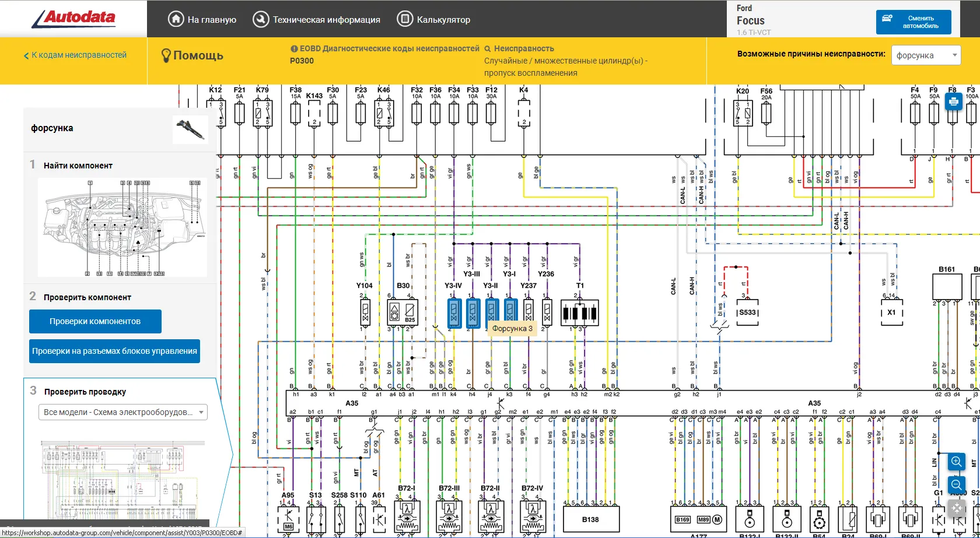Click the injector thumbnail image next to форсунка
The height and width of the screenshot is (538, 980).
[x=190, y=129]
